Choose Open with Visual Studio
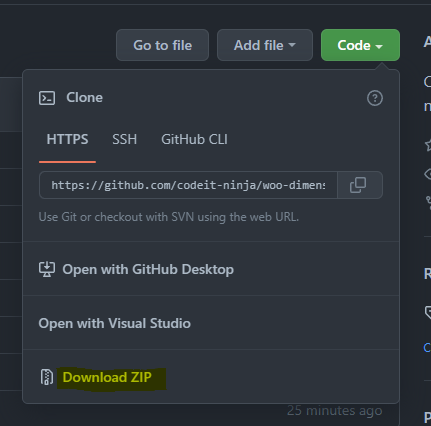The width and height of the screenshot is (431, 426). pyautogui.click(x=115, y=323)
